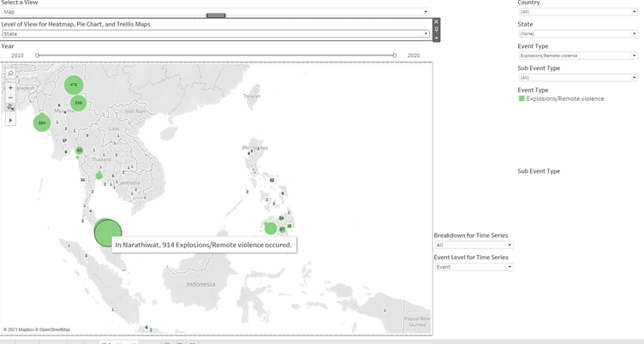Open the Sub Event Type filter dropdown

pyautogui.click(x=577, y=78)
